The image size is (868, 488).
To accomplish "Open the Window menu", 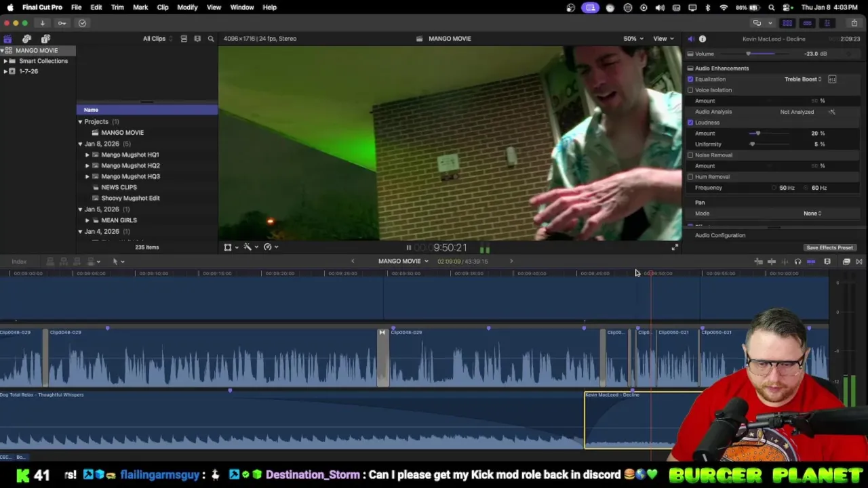I will pyautogui.click(x=242, y=7).
